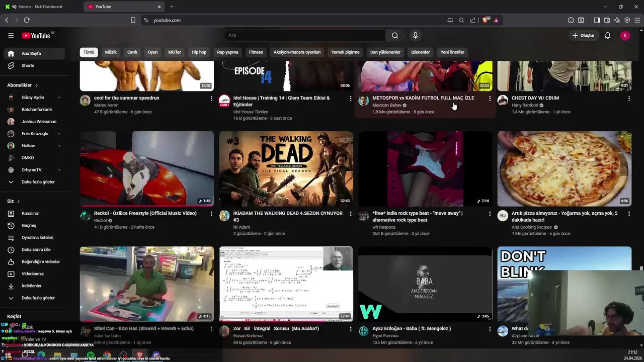Select the Yemek pişirme filter chip
This screenshot has width=644, height=362.
(345, 52)
